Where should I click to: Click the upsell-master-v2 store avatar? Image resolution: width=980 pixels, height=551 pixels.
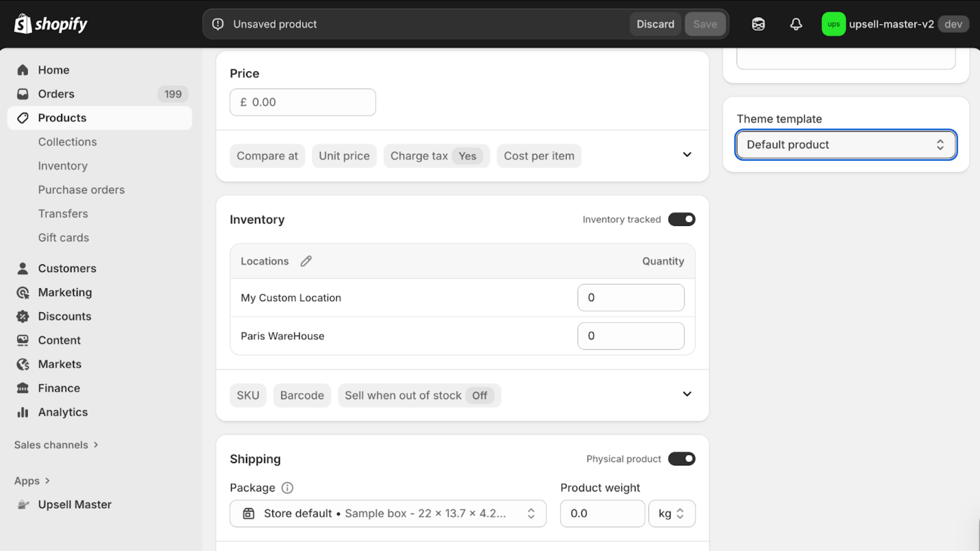(833, 24)
